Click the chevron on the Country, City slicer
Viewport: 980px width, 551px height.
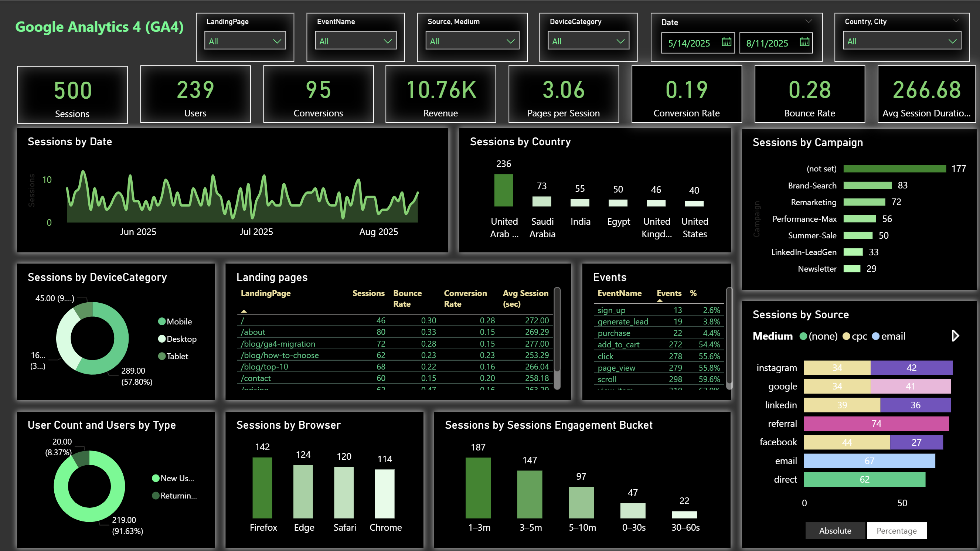click(954, 21)
